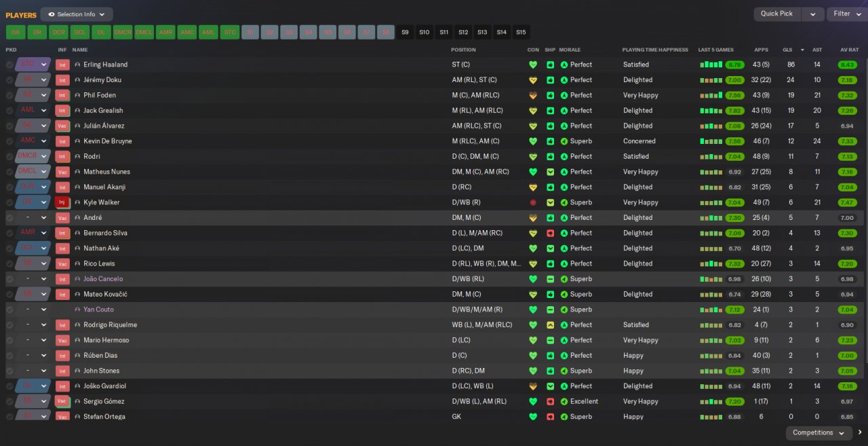Viewport: 868px width, 446px height.
Task: Click João Cancelo's sharpness dash icon
Action: [551, 279]
